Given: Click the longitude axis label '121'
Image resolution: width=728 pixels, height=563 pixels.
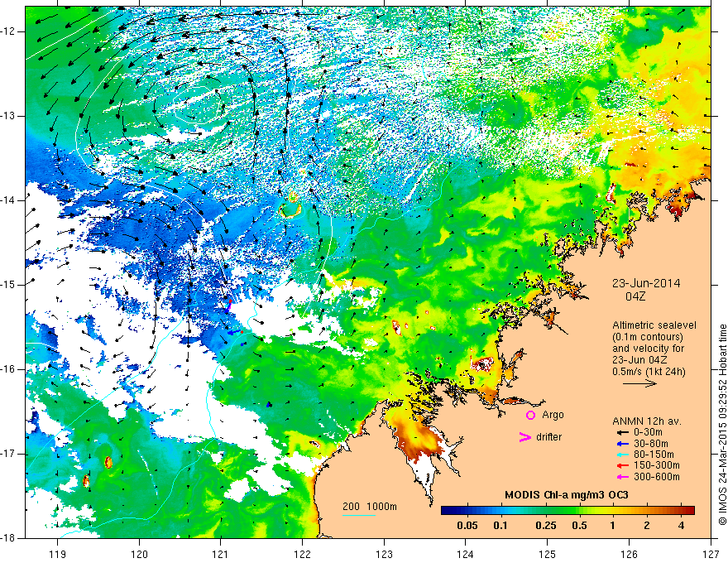Looking at the screenshot, I should [221, 554].
